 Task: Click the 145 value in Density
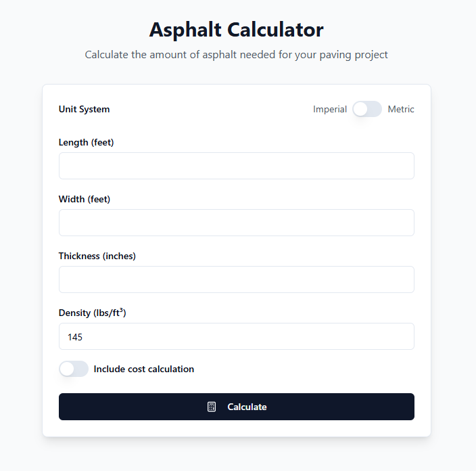coord(75,336)
